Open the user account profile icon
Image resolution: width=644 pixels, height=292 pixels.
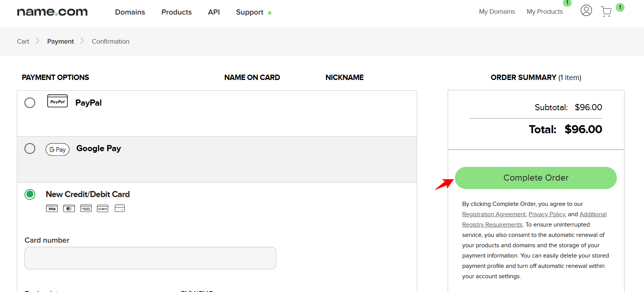586,10
